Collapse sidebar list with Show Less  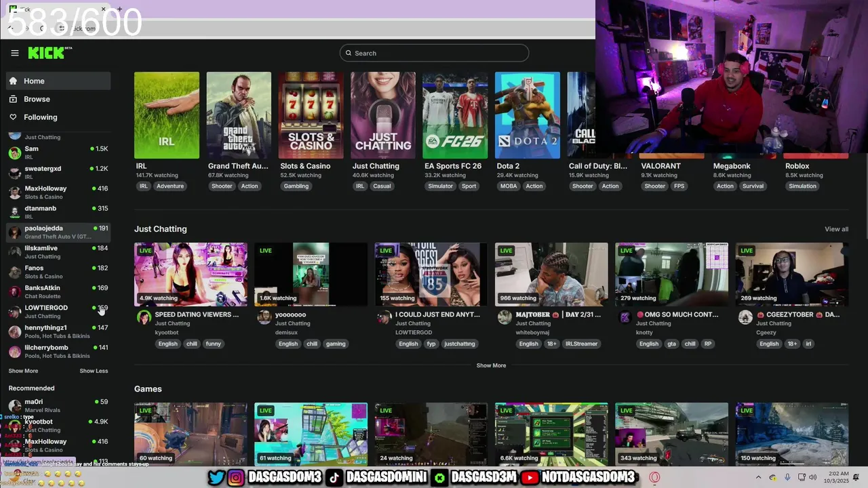94,371
